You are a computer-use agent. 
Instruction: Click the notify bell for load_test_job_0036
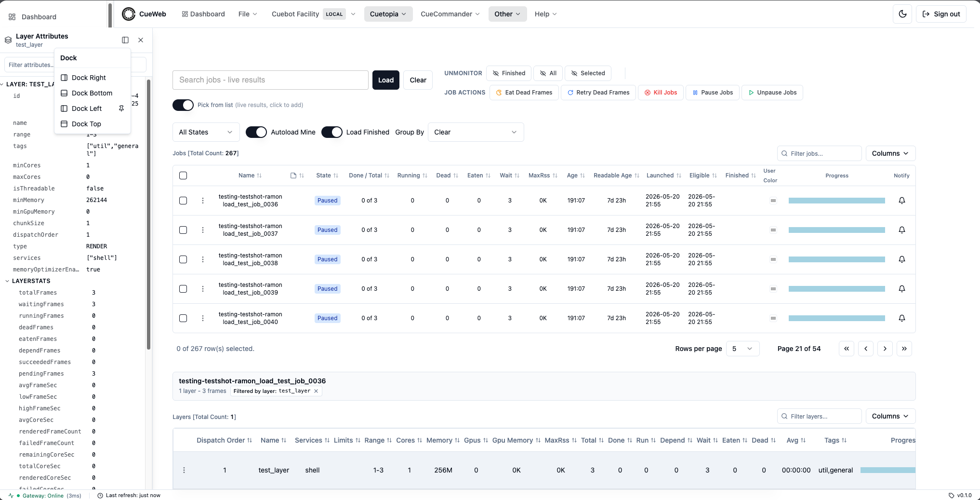901,201
